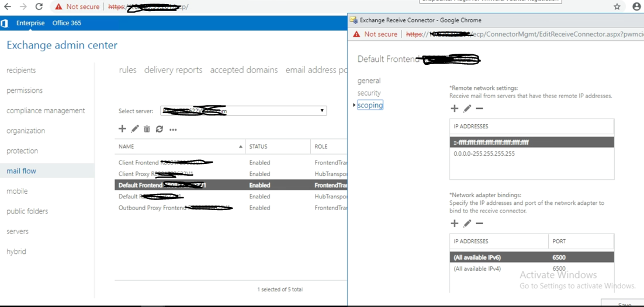Select the Default HubTransport connector row

coord(231,196)
